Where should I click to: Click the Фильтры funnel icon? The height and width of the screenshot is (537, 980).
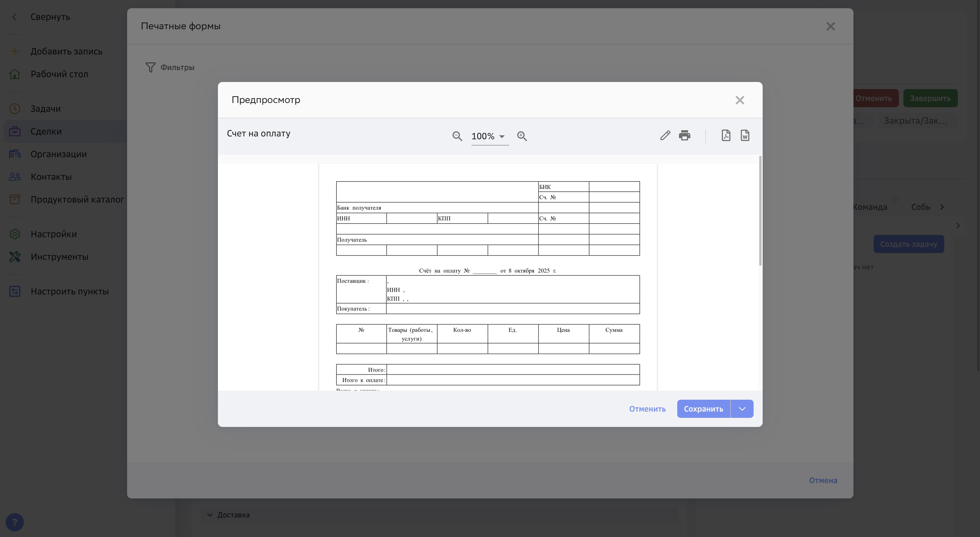pyautogui.click(x=150, y=67)
